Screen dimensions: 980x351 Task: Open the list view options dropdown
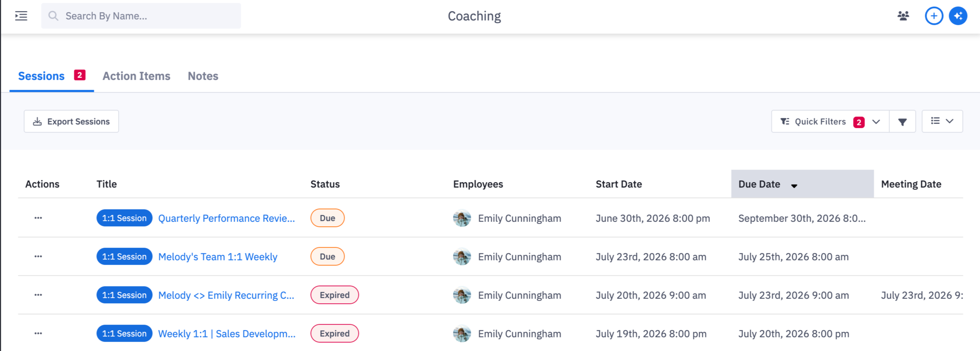tap(942, 121)
